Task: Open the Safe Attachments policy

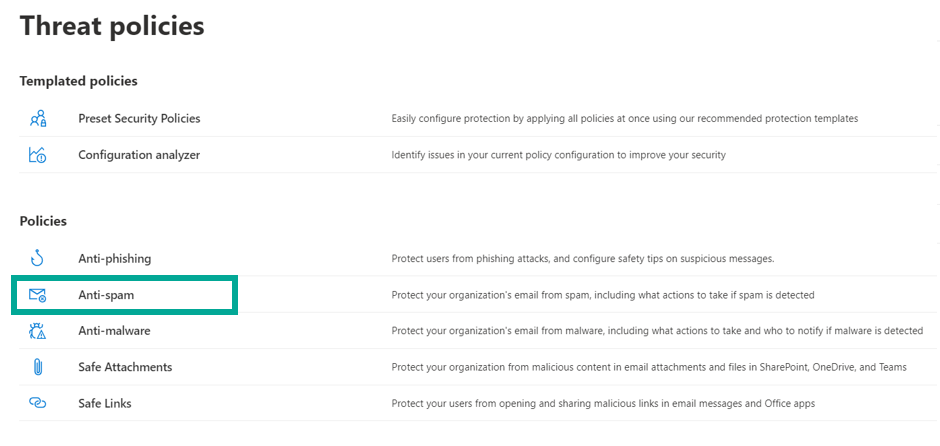Action: tap(125, 367)
